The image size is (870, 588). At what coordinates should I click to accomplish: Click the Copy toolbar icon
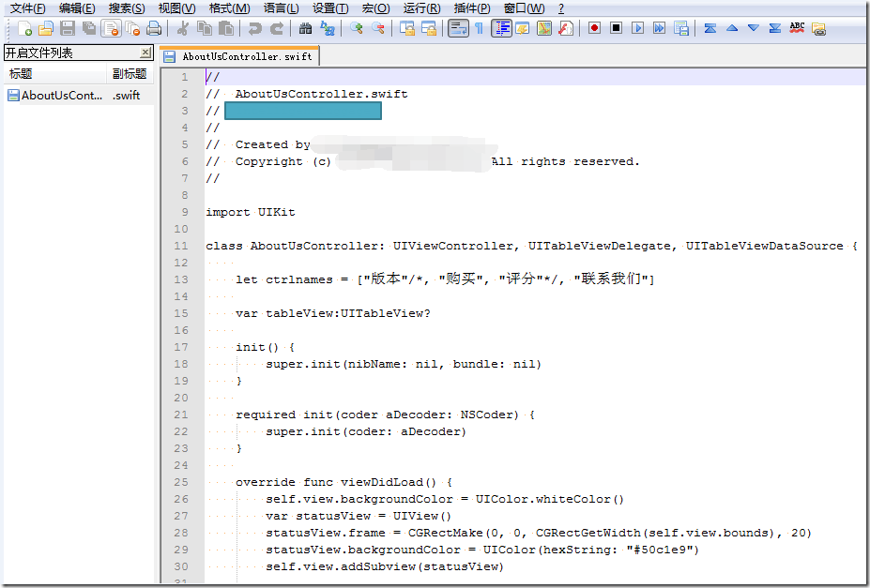click(x=205, y=28)
